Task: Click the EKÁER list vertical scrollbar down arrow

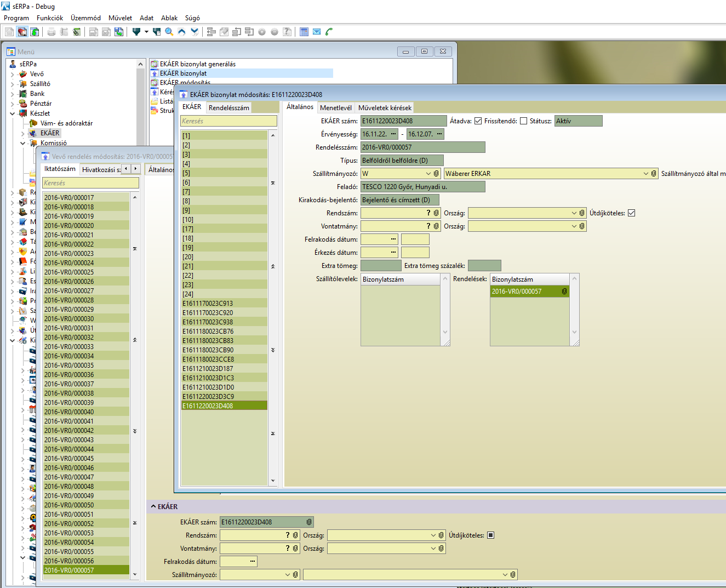Action: tap(273, 481)
